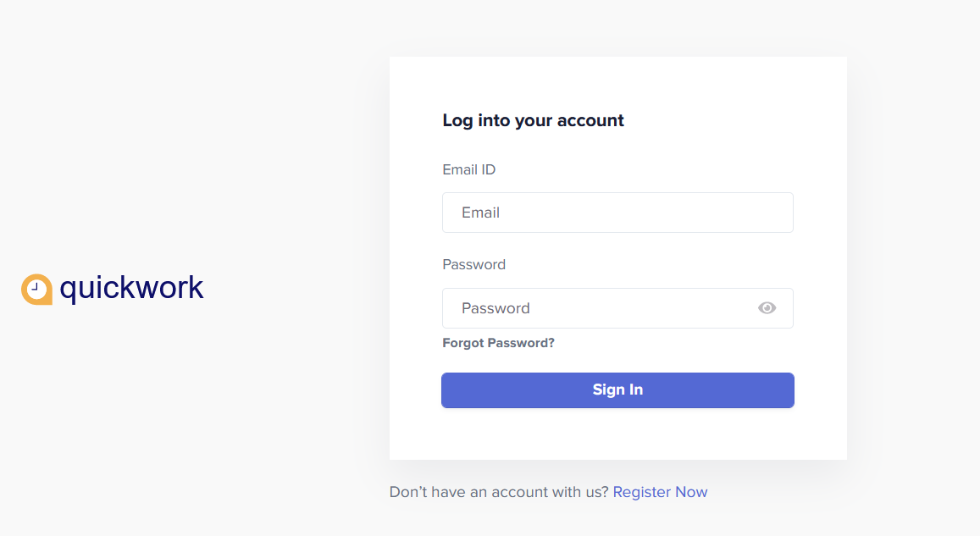Select the Email placeholder text box
Screen dimensions: 980x536
pos(617,213)
